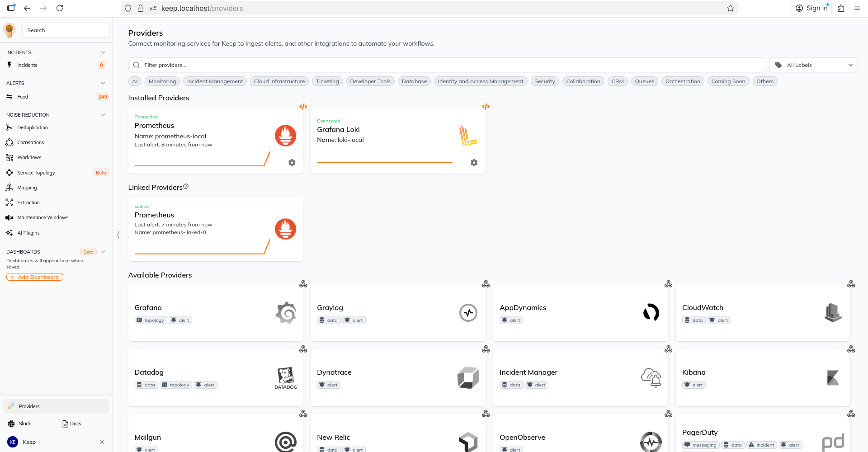This screenshot has width=868, height=452.
Task: Click Sign in in the browser toolbar
Action: (x=812, y=8)
